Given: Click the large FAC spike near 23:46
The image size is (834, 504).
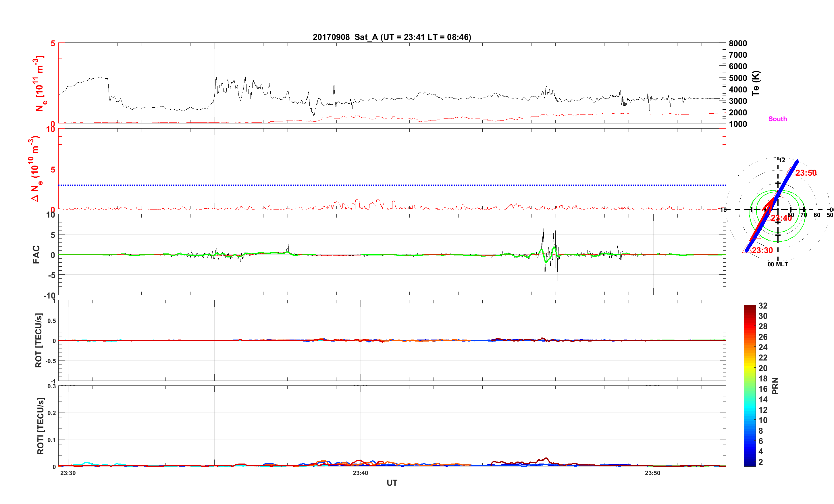Looking at the screenshot, I should pyautogui.click(x=544, y=233).
